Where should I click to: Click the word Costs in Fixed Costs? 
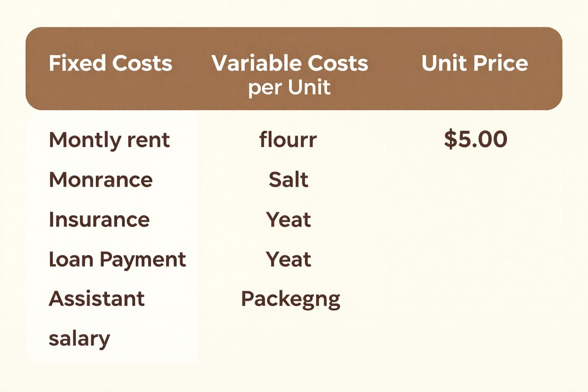coord(142,63)
